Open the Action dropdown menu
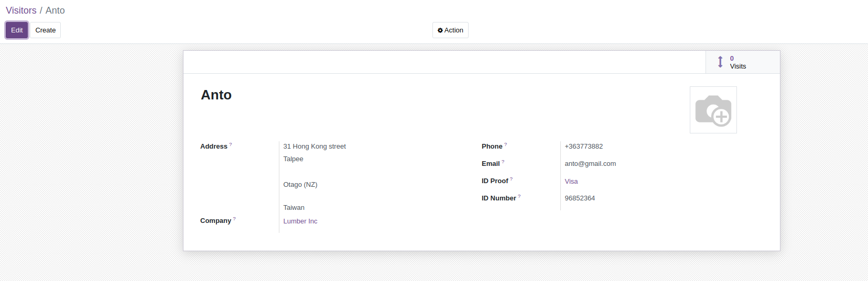868x281 pixels. tap(450, 30)
